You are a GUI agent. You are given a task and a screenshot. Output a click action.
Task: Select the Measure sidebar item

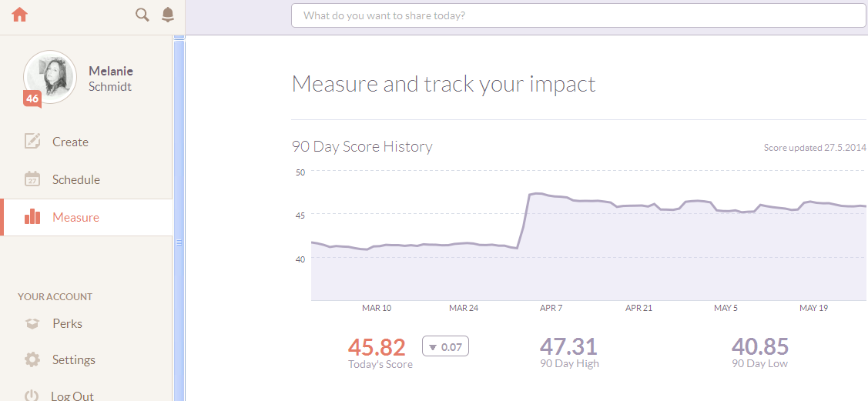coord(75,217)
